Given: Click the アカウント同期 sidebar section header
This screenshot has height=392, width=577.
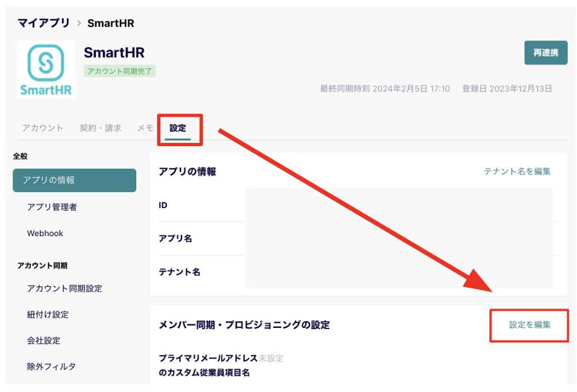Looking at the screenshot, I should (x=42, y=266).
